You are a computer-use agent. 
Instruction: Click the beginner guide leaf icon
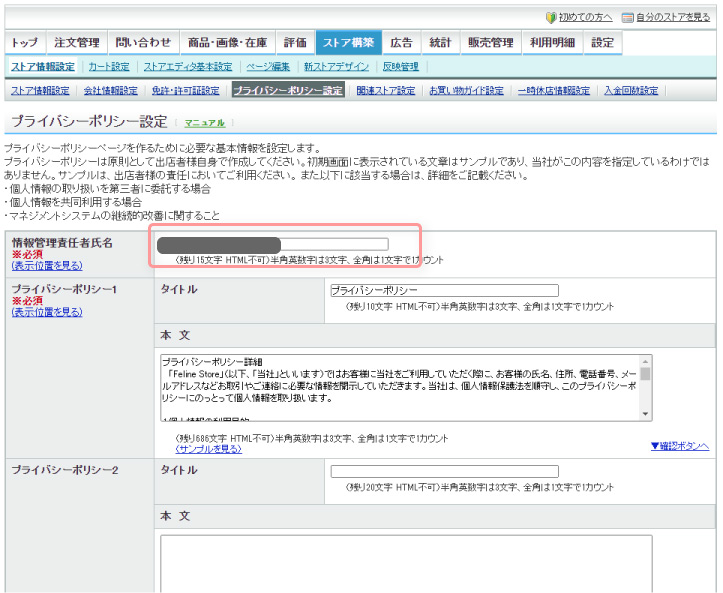551,18
